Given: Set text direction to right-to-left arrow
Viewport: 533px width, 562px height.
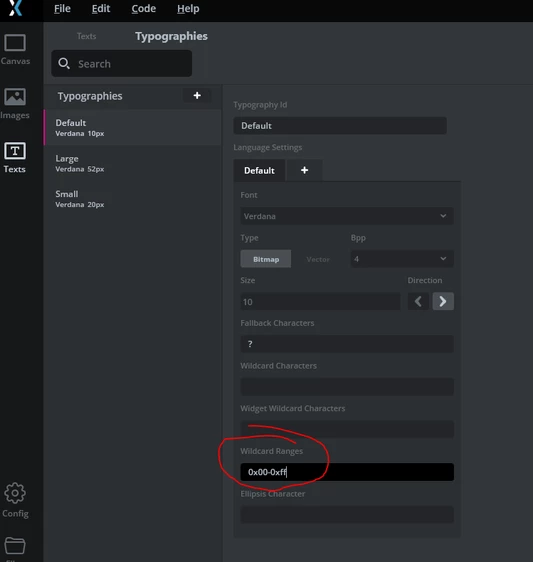Looking at the screenshot, I should tap(418, 301).
